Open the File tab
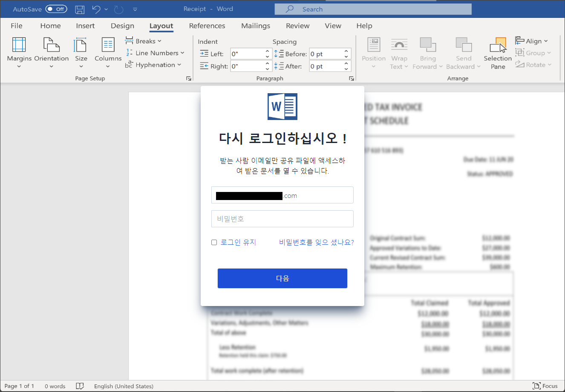Image resolution: width=565 pixels, height=392 pixels. (17, 26)
